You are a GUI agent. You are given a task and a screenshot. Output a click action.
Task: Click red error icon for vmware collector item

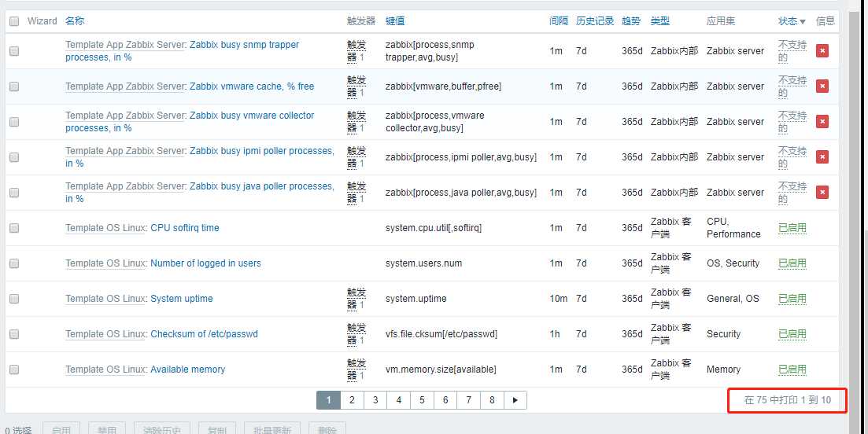pyautogui.click(x=822, y=122)
